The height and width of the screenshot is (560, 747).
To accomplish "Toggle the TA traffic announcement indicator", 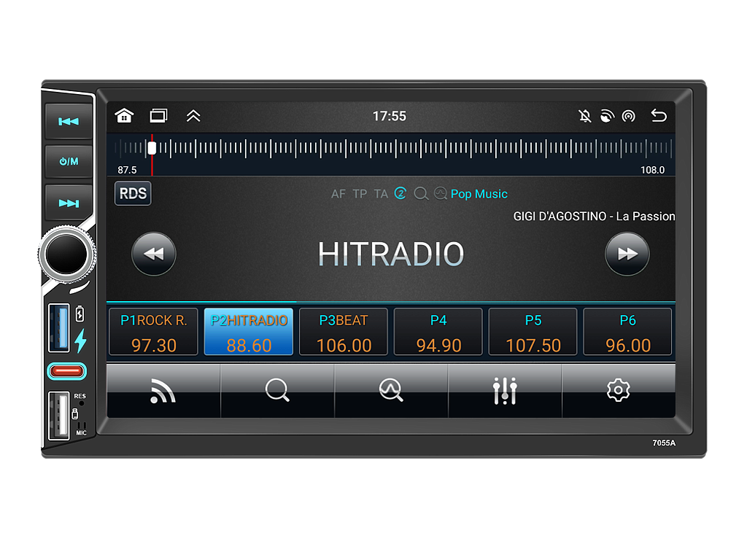I will click(381, 194).
